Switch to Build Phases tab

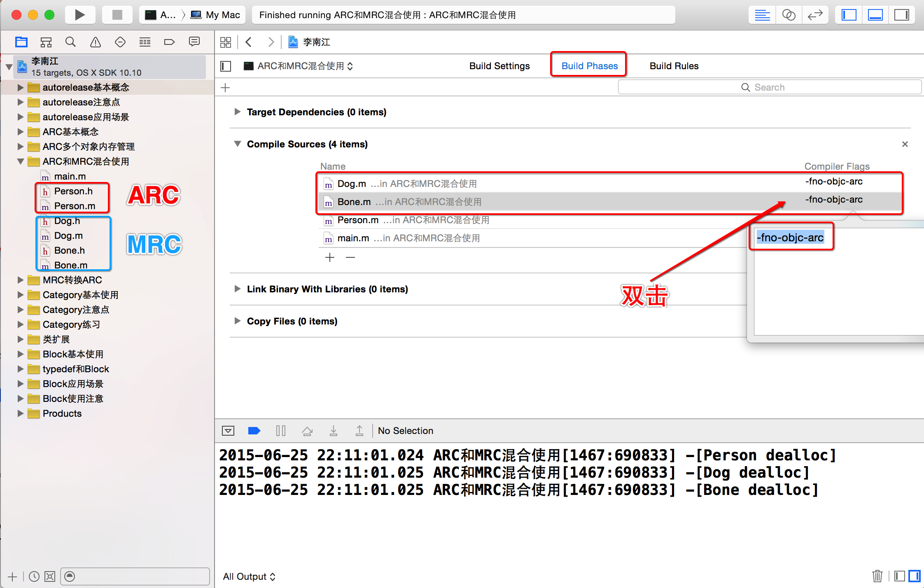coord(590,66)
